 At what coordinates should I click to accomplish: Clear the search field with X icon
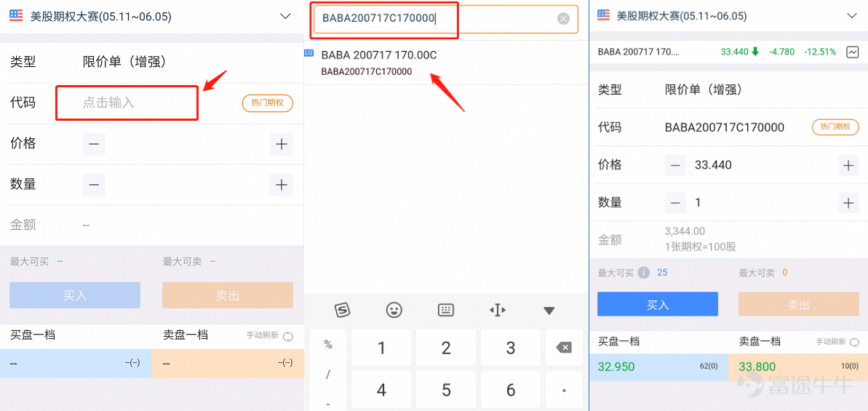[563, 20]
